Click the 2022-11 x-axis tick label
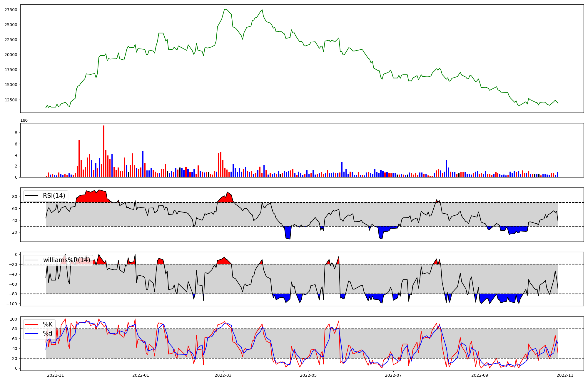The height and width of the screenshot is (382, 588). 565,375
